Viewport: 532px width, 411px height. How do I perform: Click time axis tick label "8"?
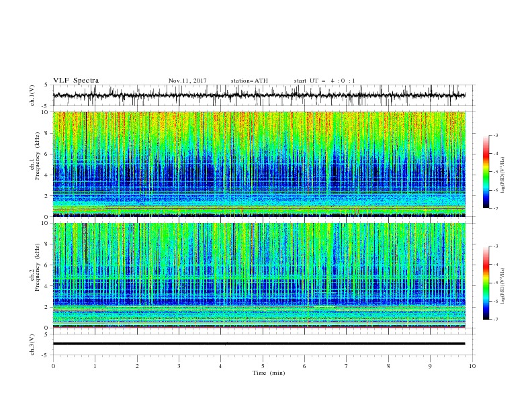tap(388, 366)
